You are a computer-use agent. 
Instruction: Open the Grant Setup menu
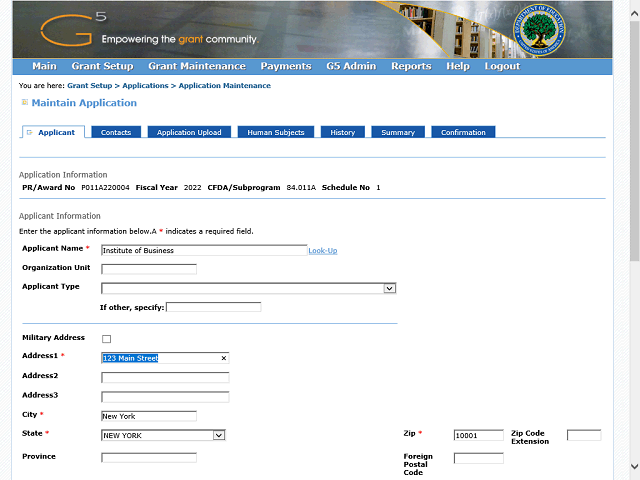click(102, 66)
